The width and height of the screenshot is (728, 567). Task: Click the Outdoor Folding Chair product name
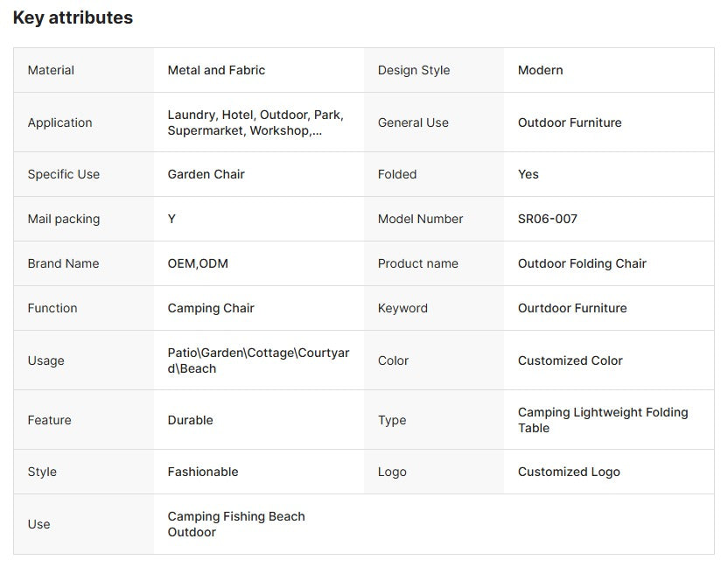pyautogui.click(x=582, y=263)
